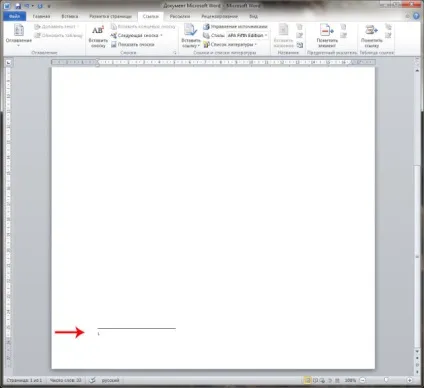Click Insert Table of Authorities icon
This screenshot has height=388, width=424.
pyautogui.click(x=388, y=27)
